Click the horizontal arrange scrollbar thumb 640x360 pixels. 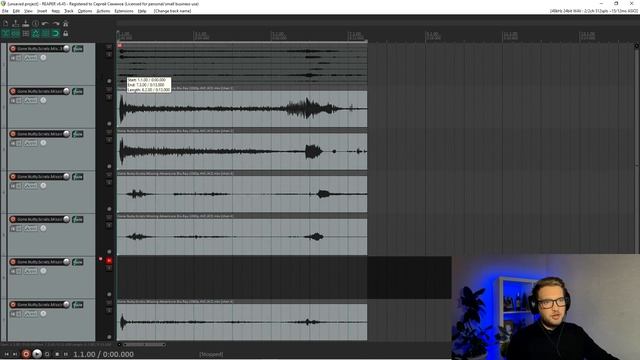pyautogui.click(x=144, y=344)
